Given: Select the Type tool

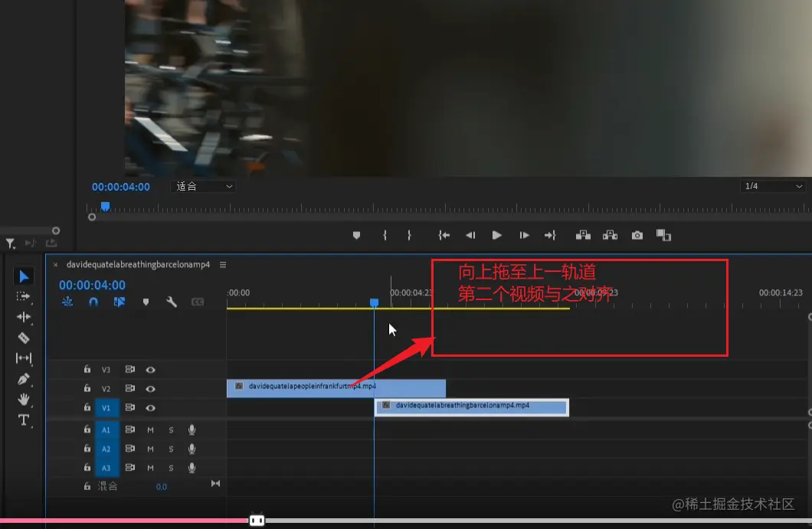Looking at the screenshot, I should pos(23,420).
